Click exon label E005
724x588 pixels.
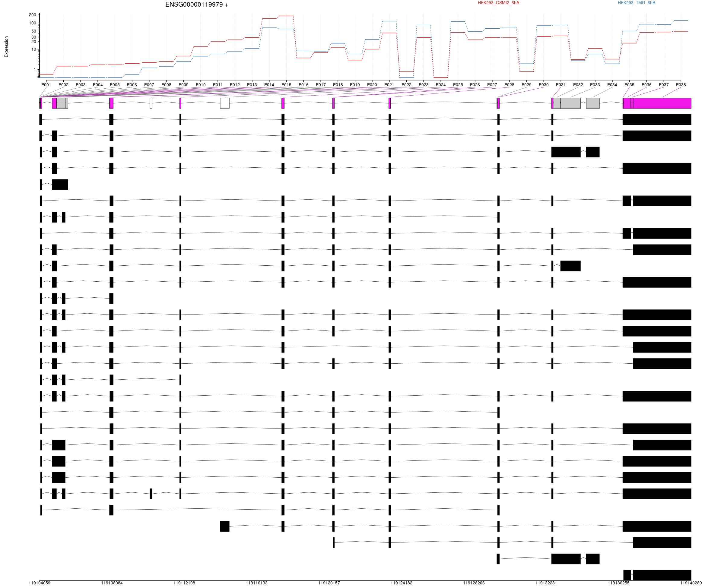click(x=115, y=85)
